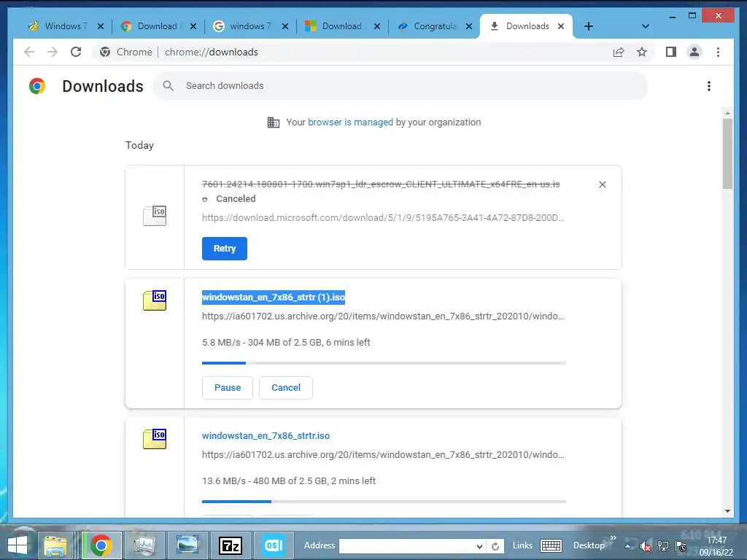The width and height of the screenshot is (747, 560).
Task: Click the ISO icon of windowstan (1).iso
Action: (155, 300)
